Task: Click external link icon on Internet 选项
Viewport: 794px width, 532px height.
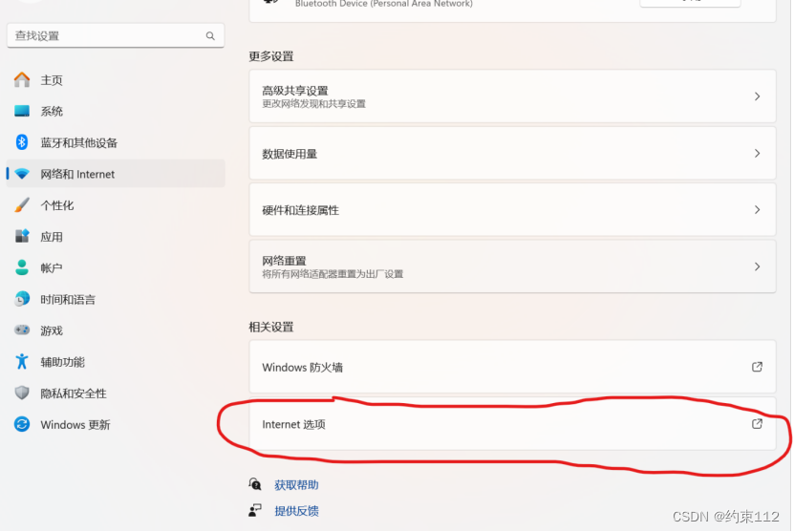Action: click(x=757, y=424)
